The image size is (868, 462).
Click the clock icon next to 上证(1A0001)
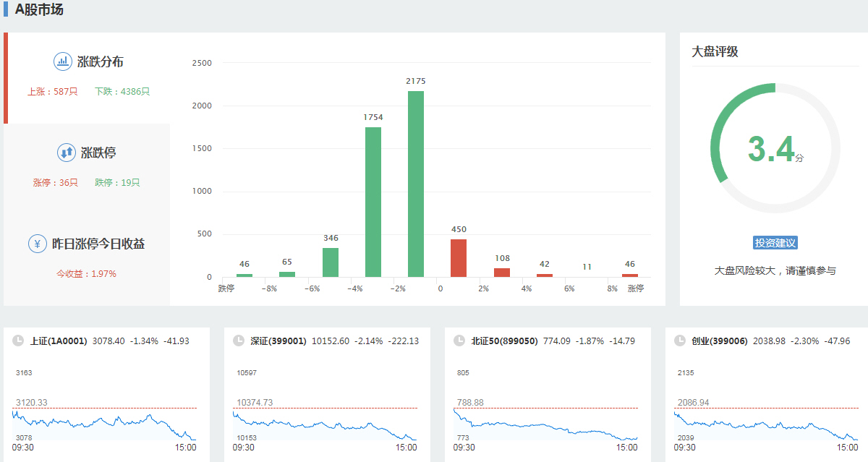coord(18,341)
